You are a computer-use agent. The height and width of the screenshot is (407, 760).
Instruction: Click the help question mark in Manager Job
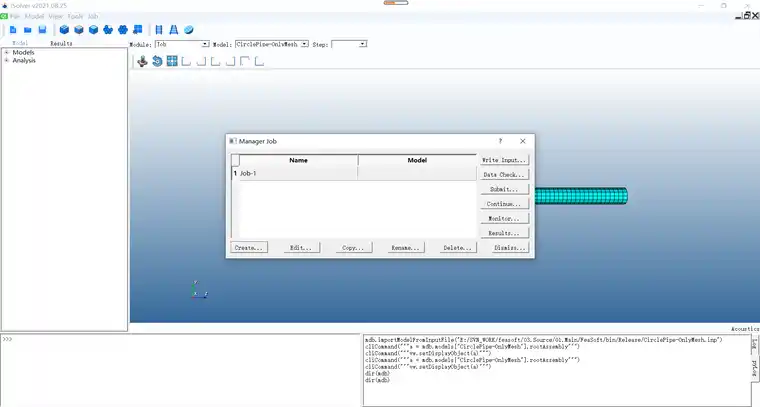tap(500, 141)
